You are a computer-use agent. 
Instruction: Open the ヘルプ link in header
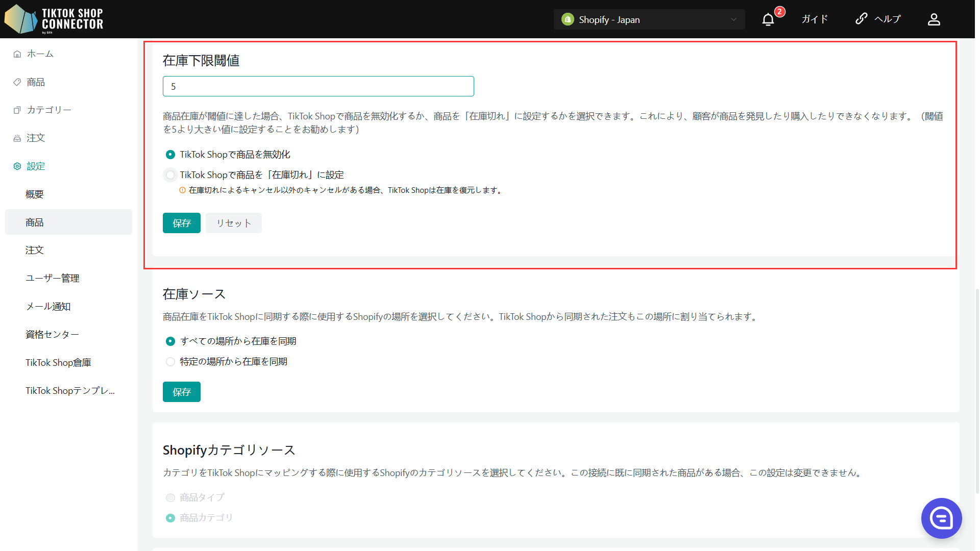click(x=888, y=19)
